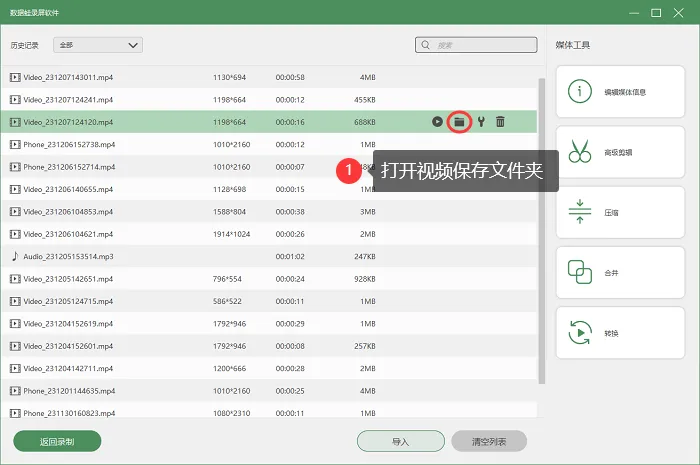The width and height of the screenshot is (700, 465).
Task: Click the vertical scrollbar of file list
Action: click(x=542, y=231)
